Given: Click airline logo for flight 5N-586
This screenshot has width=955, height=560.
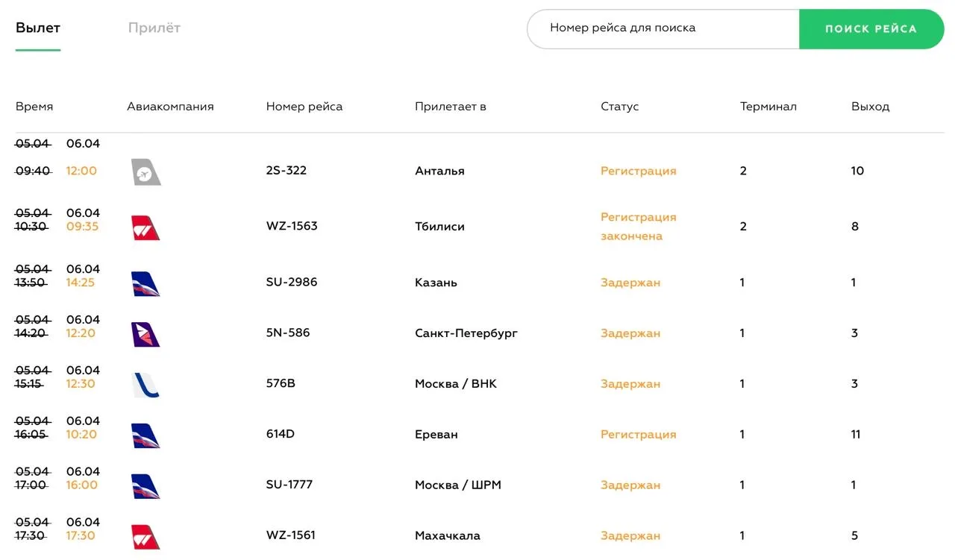Looking at the screenshot, I should pyautogui.click(x=145, y=334).
